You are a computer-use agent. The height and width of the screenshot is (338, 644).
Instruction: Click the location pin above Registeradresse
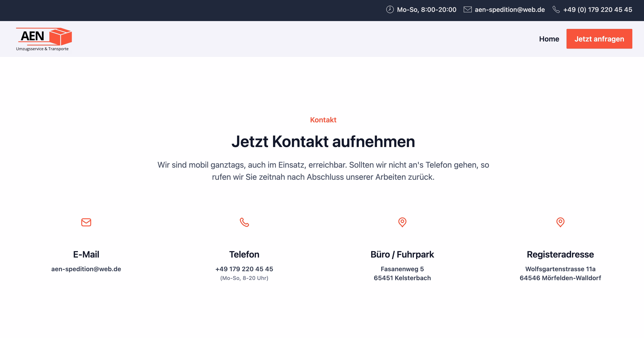[x=560, y=222]
